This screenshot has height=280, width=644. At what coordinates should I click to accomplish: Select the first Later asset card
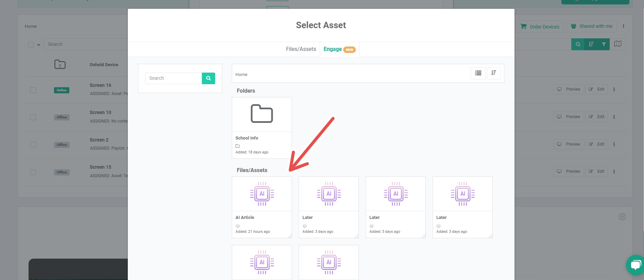click(329, 207)
